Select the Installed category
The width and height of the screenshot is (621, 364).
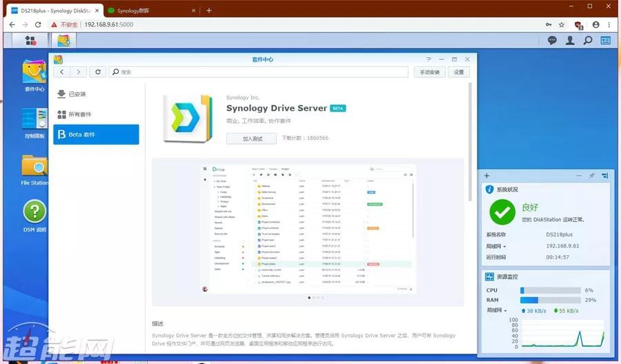[x=96, y=94]
